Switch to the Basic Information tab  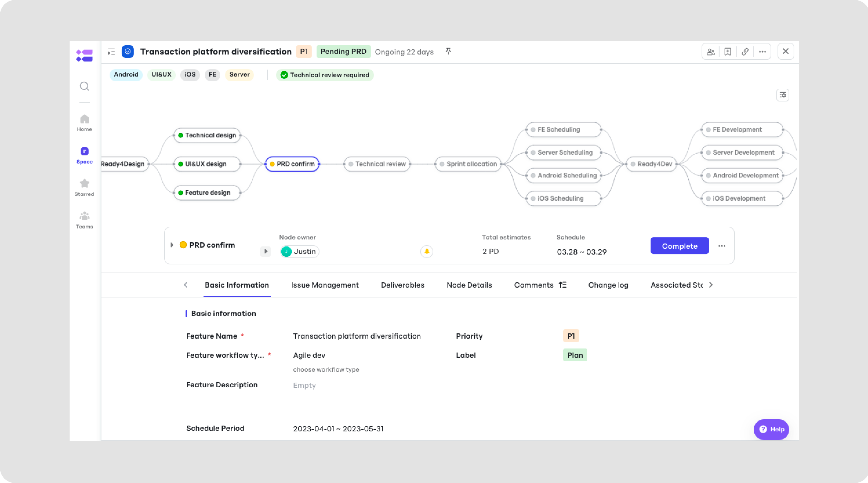(x=237, y=285)
